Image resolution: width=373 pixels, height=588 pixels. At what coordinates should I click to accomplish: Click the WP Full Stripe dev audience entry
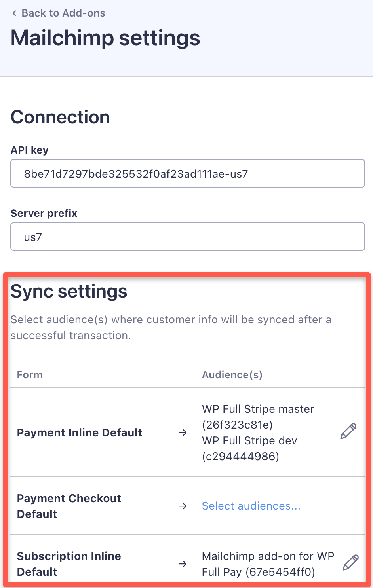coord(249,448)
